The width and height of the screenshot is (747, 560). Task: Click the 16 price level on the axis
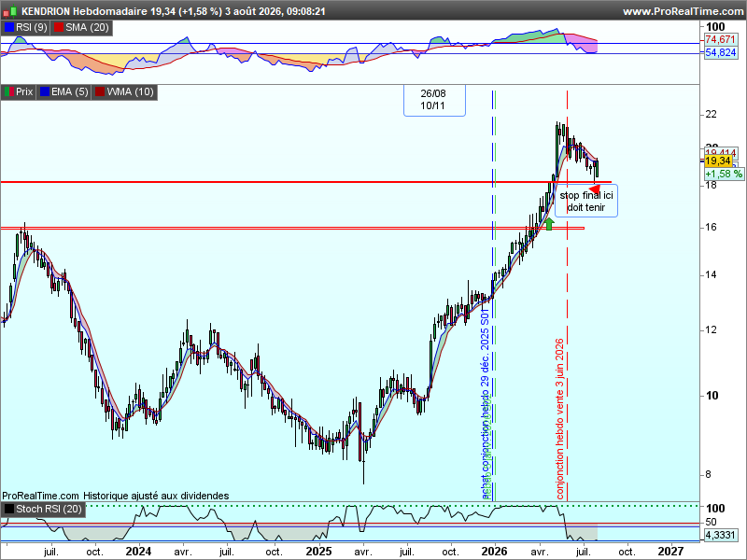[712, 227]
